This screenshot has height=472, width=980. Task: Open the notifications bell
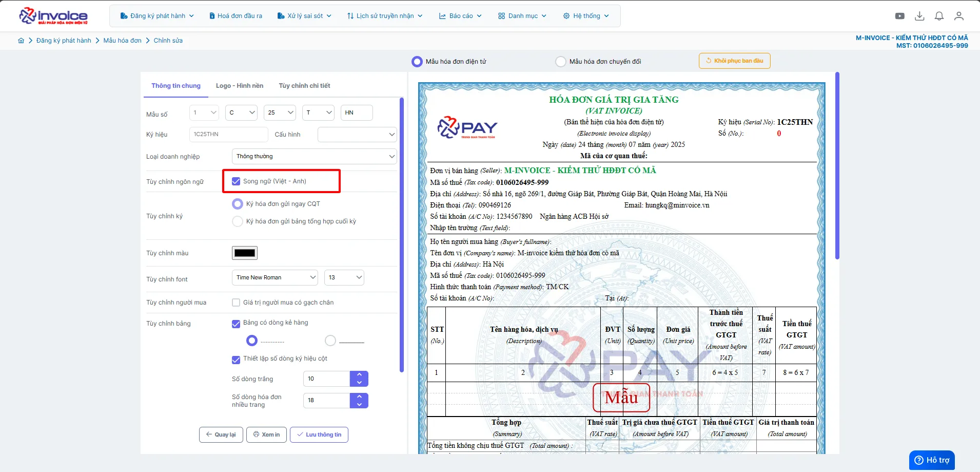tap(939, 16)
